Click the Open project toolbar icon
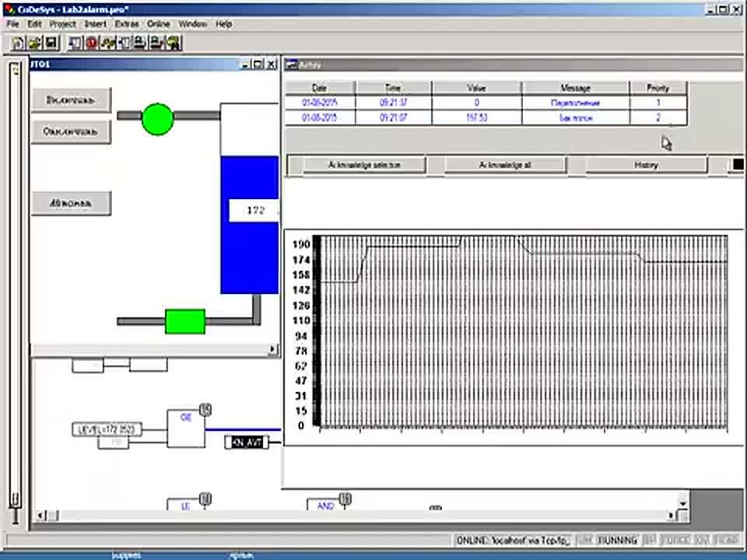 pos(33,44)
